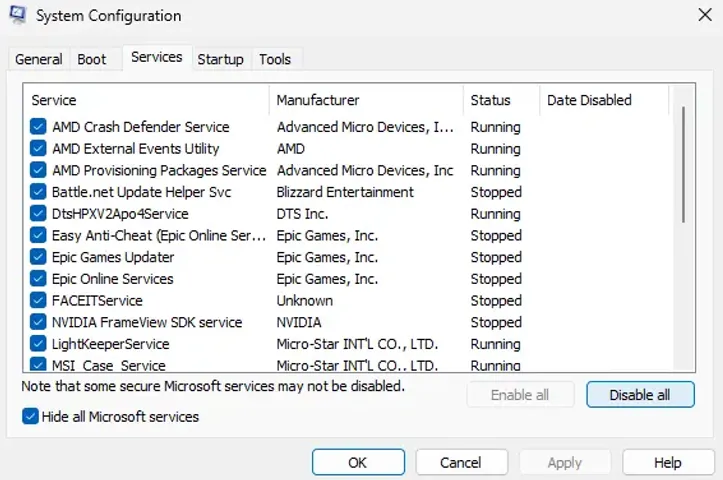
Task: Open Help for System Configuration
Action: [x=668, y=462]
